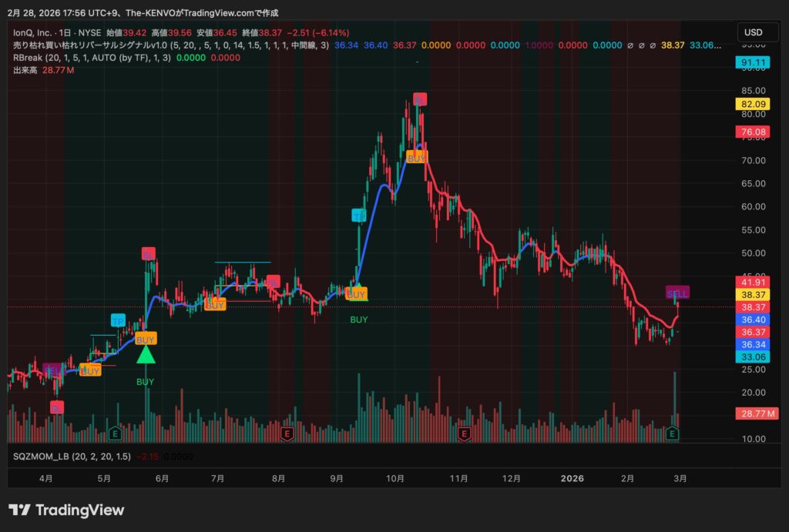The width and height of the screenshot is (789, 532).
Task: Select the purple SELL signal label near latest candles
Action: pyautogui.click(x=677, y=293)
